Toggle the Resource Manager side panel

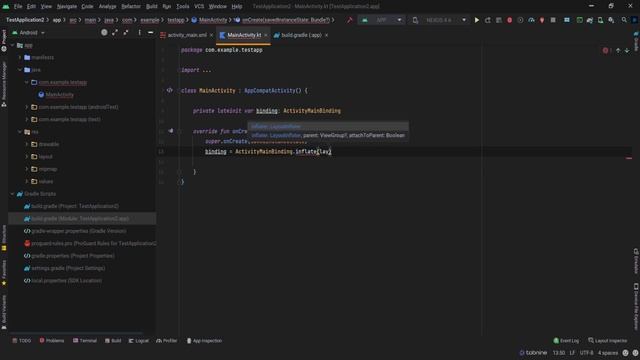point(4,85)
